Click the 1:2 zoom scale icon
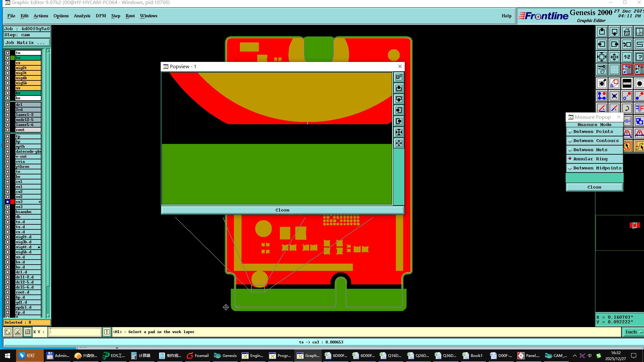 [x=627, y=57]
